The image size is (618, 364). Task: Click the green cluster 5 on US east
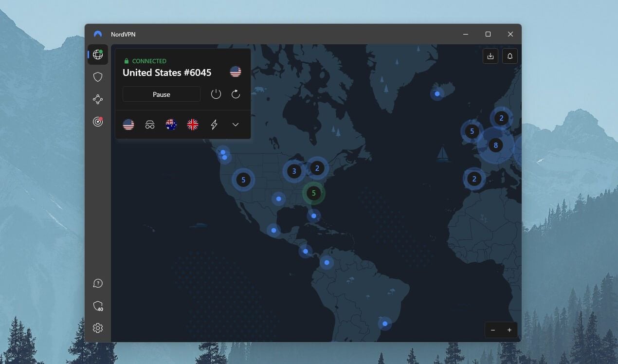pyautogui.click(x=314, y=193)
